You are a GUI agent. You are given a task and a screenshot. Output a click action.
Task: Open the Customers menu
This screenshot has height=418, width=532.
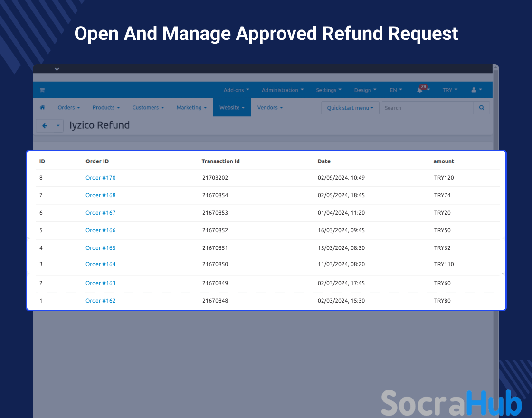point(148,107)
